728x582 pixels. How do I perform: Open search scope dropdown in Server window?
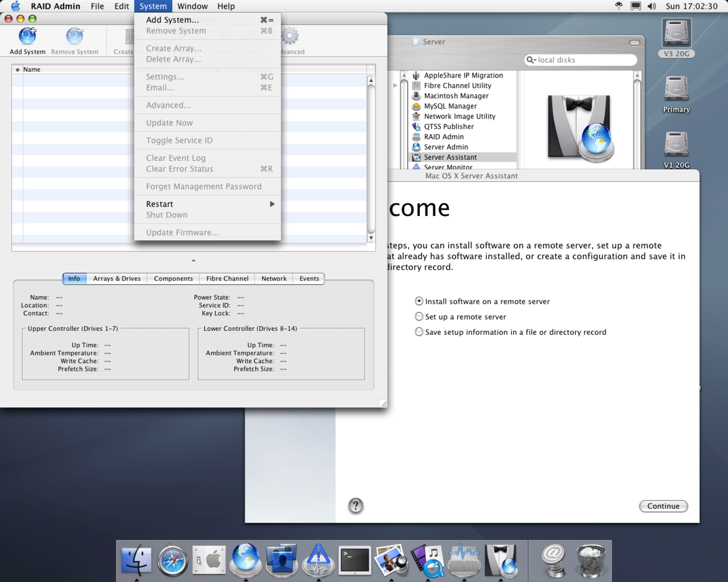pyautogui.click(x=531, y=60)
